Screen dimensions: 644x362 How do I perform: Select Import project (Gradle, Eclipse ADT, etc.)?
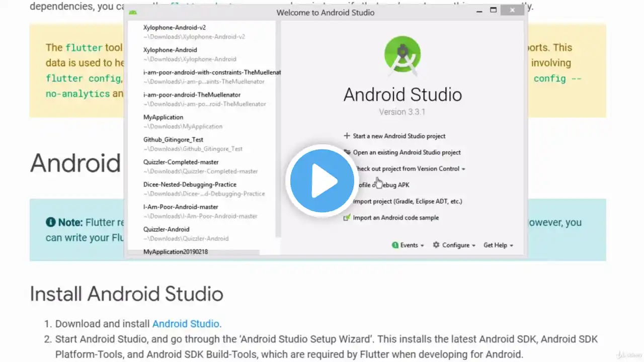(408, 201)
